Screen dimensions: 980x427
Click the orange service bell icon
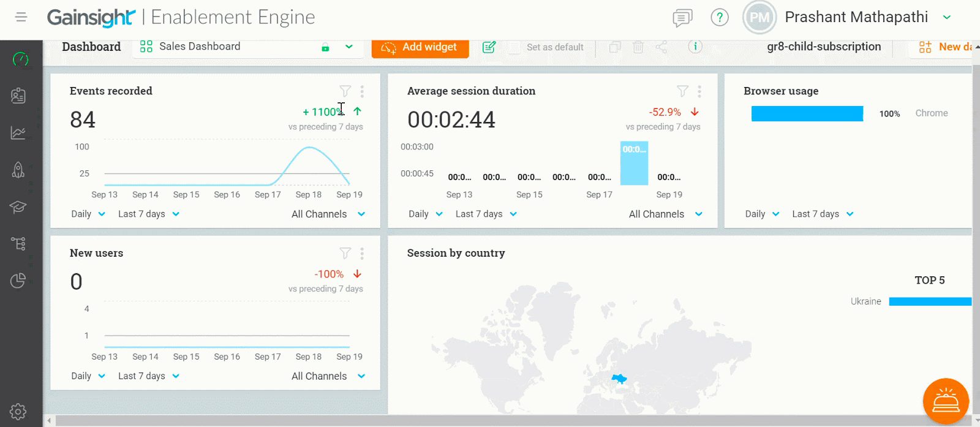tap(946, 401)
